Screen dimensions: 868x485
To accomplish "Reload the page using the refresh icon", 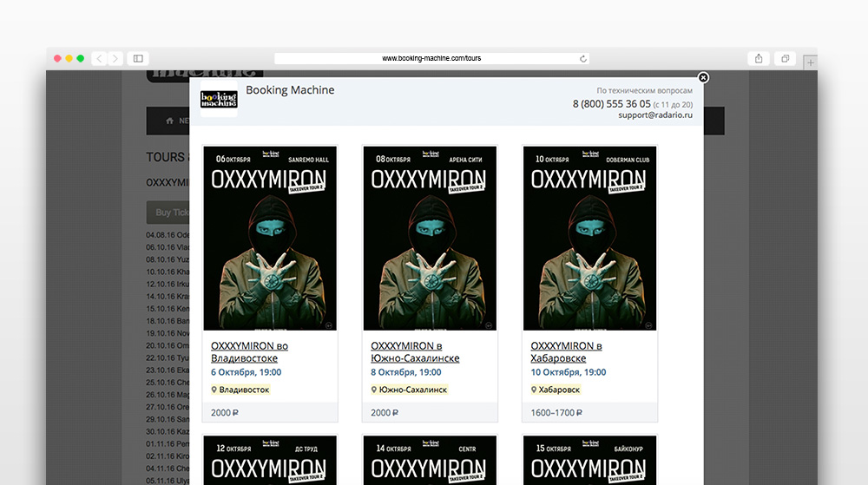I will 583,59.
